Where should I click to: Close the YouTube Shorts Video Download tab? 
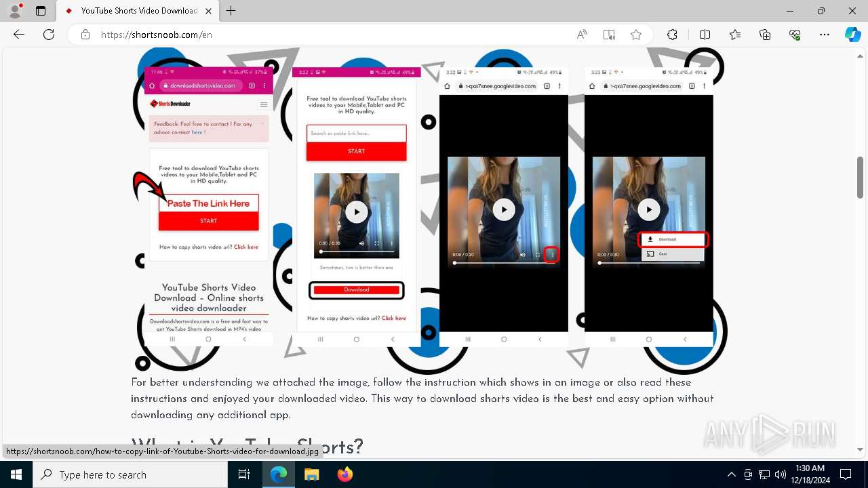[208, 11]
